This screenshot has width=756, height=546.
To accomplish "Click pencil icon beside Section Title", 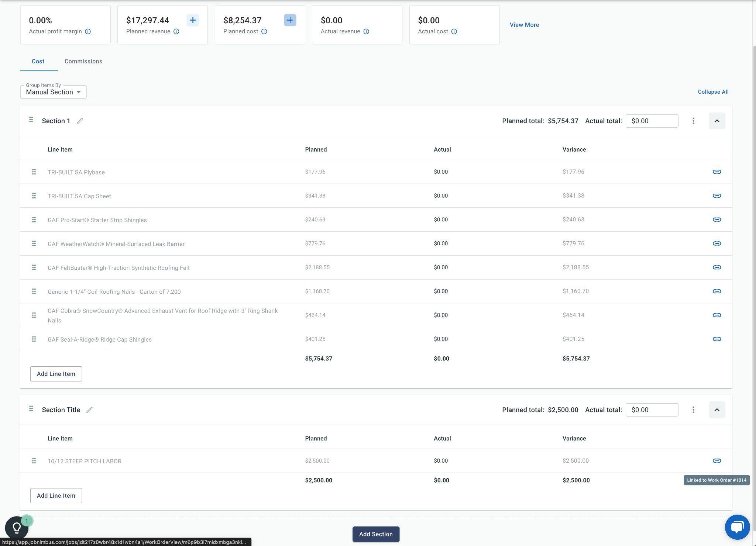I will click(x=89, y=410).
